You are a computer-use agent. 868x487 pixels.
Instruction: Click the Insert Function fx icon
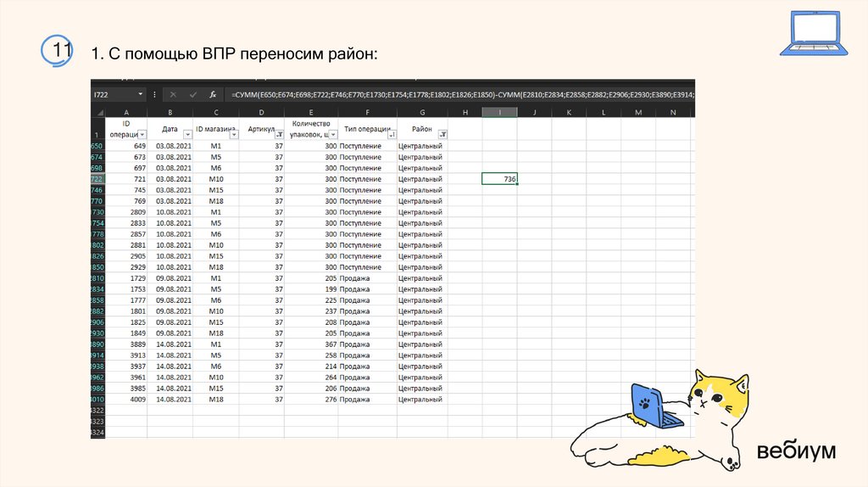point(213,95)
